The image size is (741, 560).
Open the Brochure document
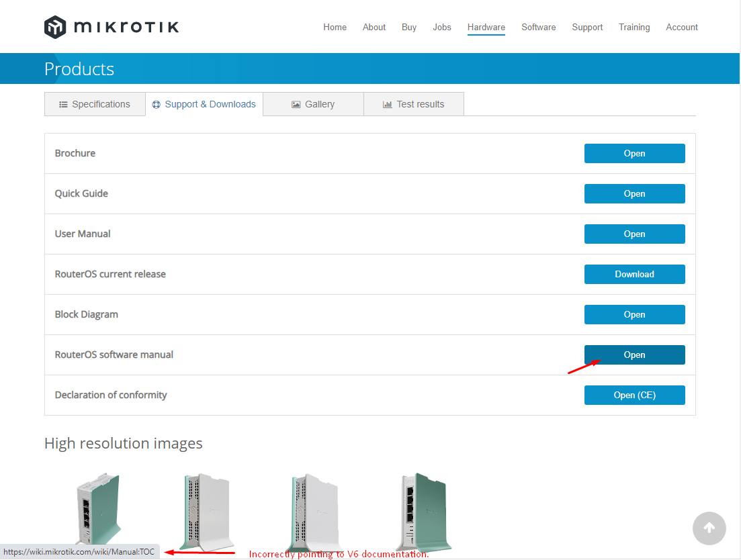[634, 154]
